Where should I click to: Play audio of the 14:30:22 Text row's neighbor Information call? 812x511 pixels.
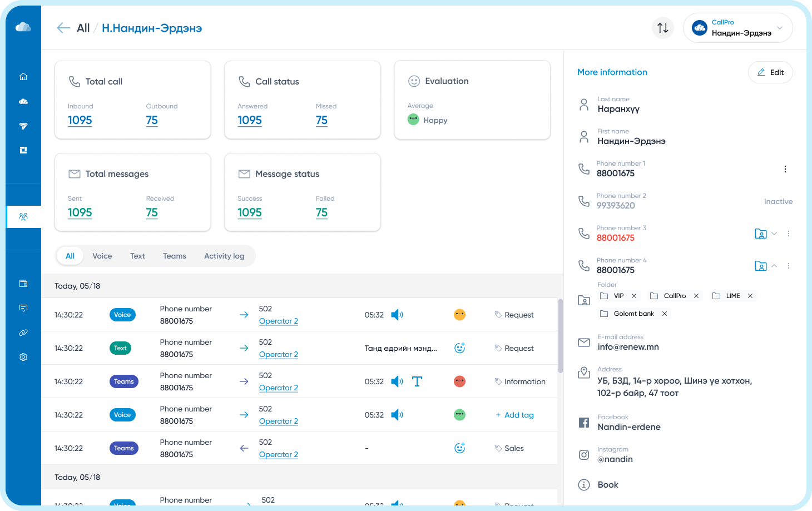click(x=397, y=381)
